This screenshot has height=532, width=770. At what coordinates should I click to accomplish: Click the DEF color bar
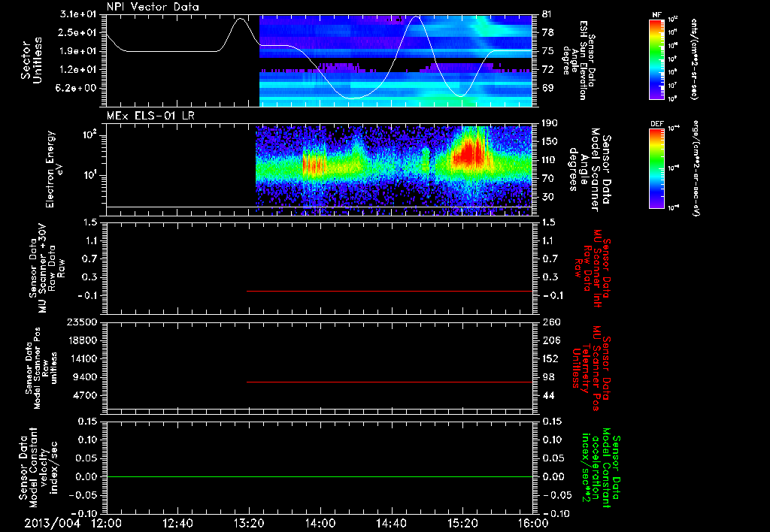point(656,169)
